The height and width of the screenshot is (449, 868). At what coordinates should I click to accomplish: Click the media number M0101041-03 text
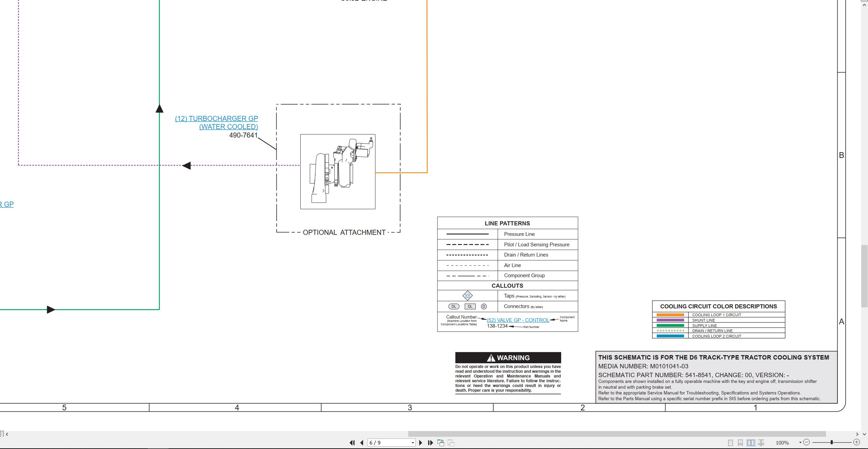643,366
